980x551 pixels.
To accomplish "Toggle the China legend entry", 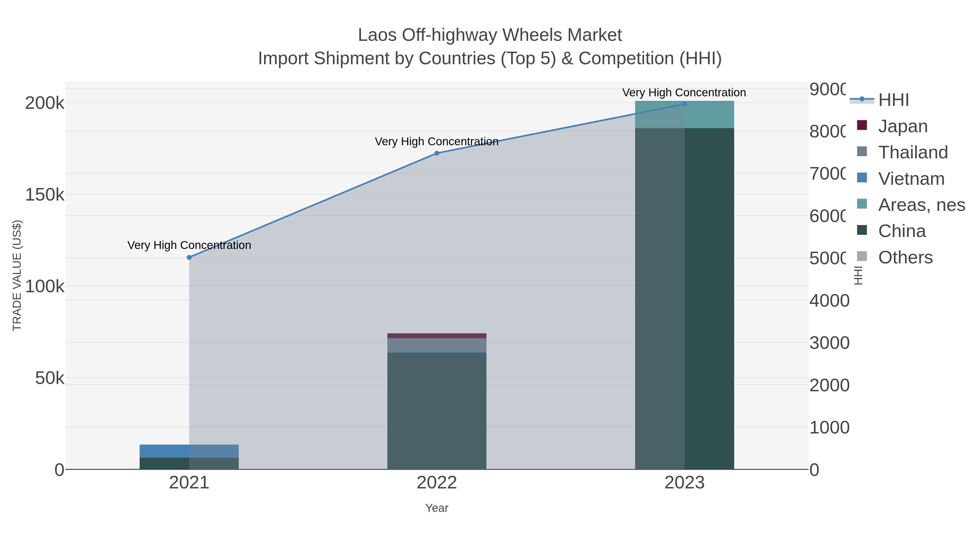I will (891, 231).
